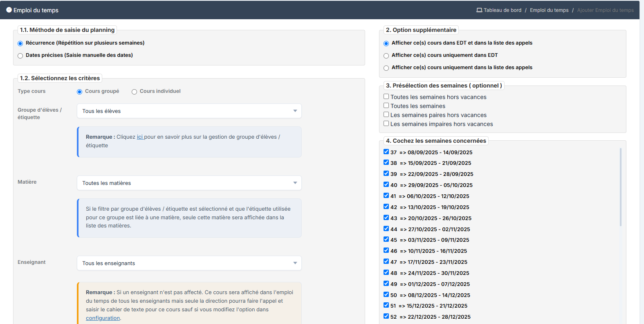Image resolution: width=644 pixels, height=324 pixels.
Task: Select show courses only in liste des appels
Action: 386,68
